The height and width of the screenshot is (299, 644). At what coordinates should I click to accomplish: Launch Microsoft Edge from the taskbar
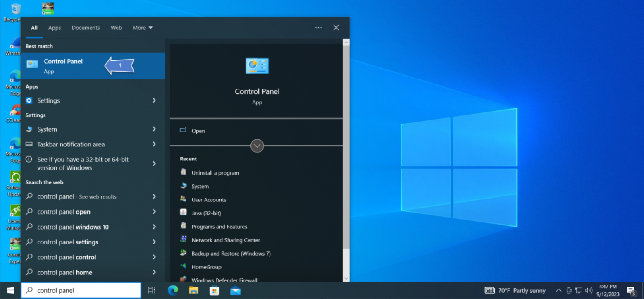(x=173, y=290)
